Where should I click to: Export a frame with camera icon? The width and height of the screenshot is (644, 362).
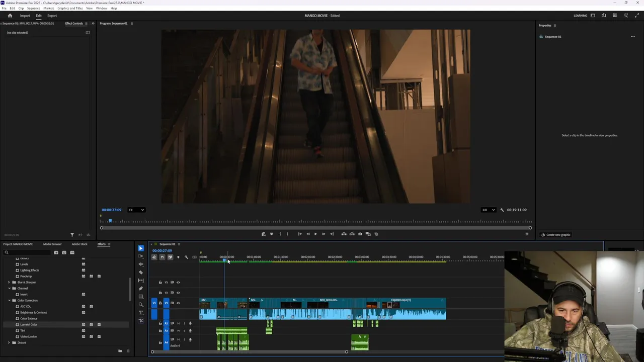coord(360,234)
